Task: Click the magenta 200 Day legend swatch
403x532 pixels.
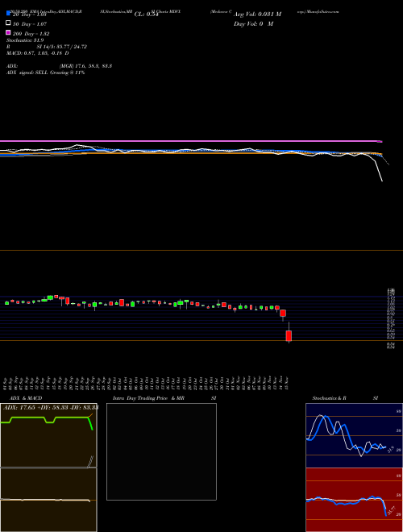Action: 9,32
